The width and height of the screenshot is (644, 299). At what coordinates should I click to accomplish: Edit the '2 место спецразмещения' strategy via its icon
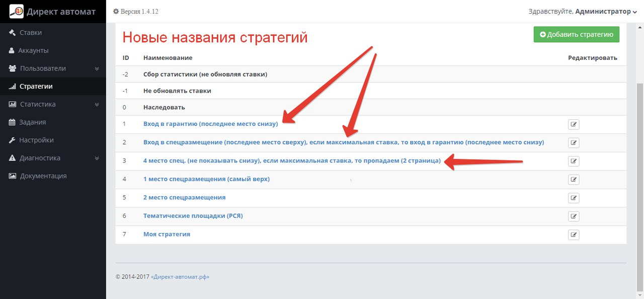(x=574, y=198)
